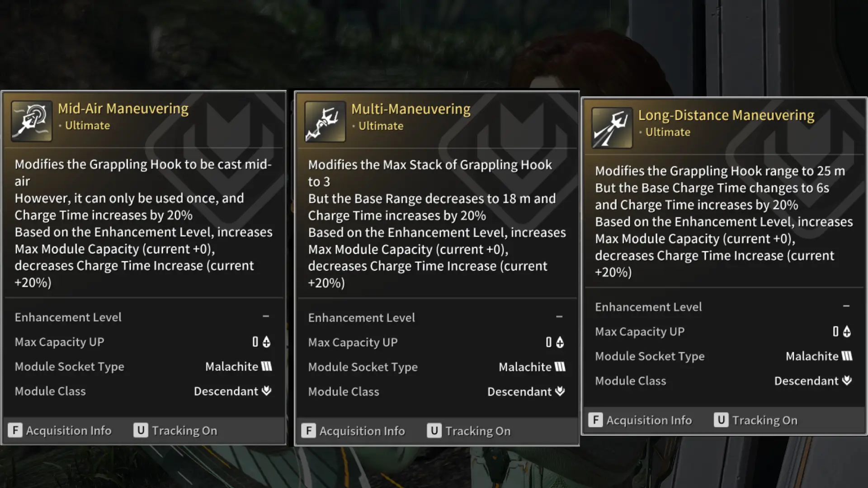Click Descendant class icon on Multi-Maneuvering card

point(560,391)
